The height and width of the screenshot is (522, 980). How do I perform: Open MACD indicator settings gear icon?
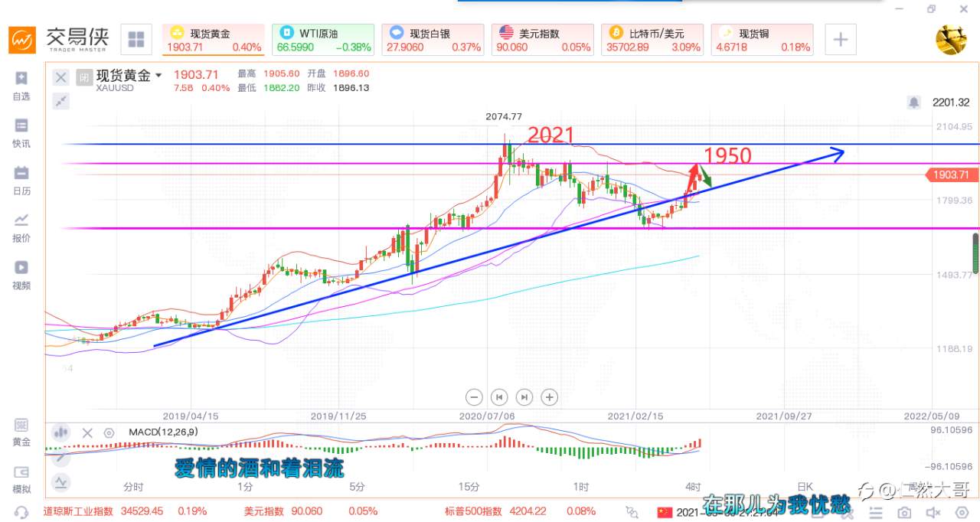coord(109,432)
